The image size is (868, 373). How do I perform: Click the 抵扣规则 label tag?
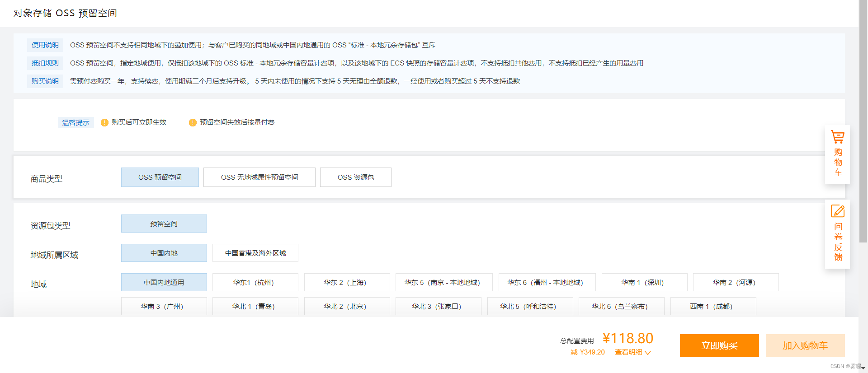[x=45, y=63]
